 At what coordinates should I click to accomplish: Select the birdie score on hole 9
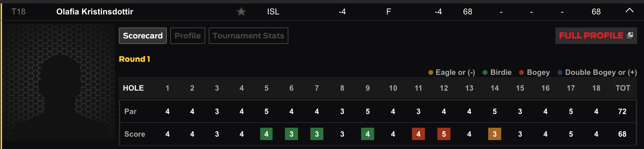click(x=368, y=134)
